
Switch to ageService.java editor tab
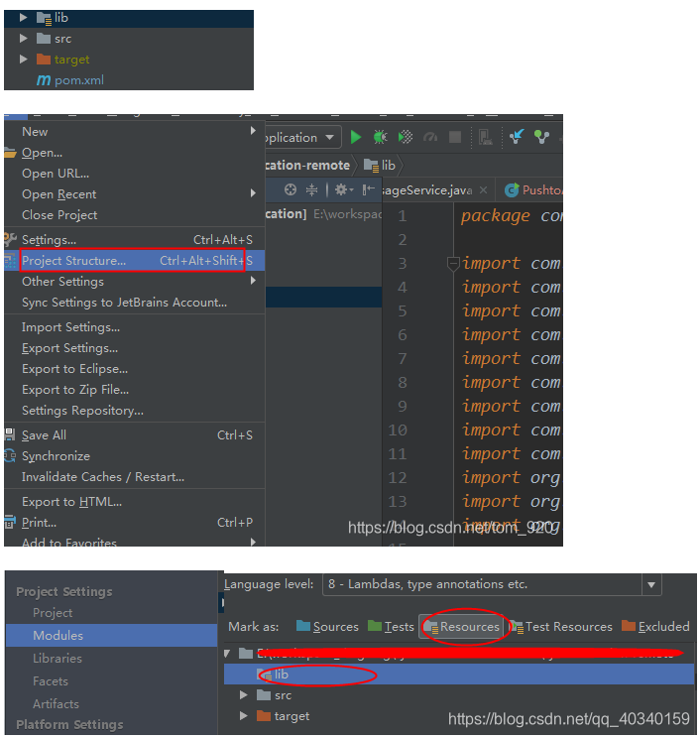point(426,190)
